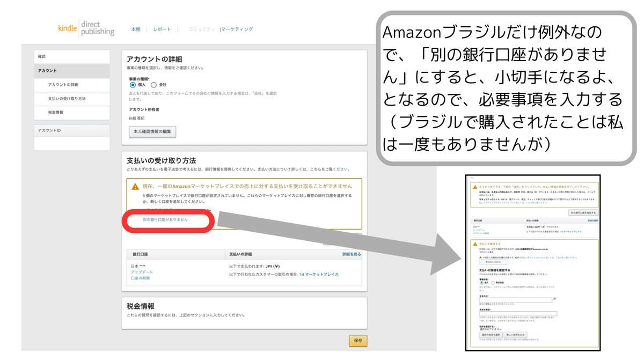
Task: Select the 会社 business type radio button
Action: pos(154,85)
